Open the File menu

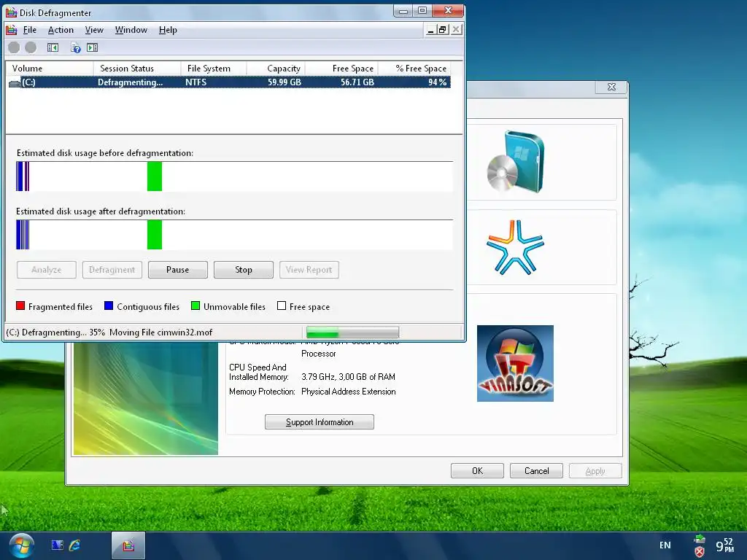pyautogui.click(x=29, y=29)
